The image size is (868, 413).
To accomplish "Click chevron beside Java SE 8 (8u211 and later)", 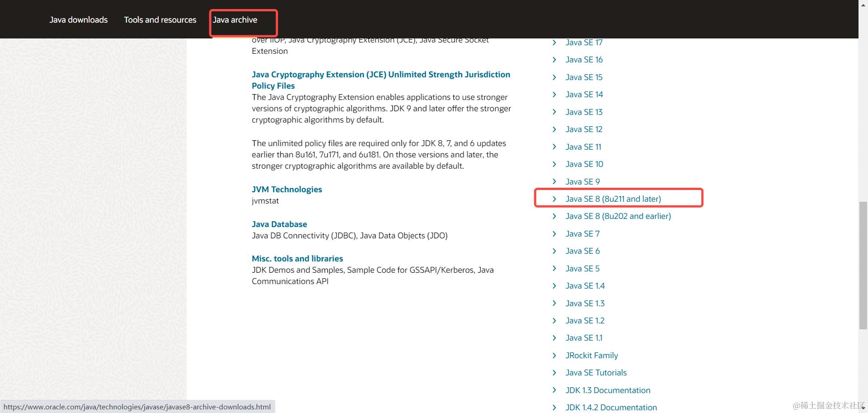I will pyautogui.click(x=554, y=199).
